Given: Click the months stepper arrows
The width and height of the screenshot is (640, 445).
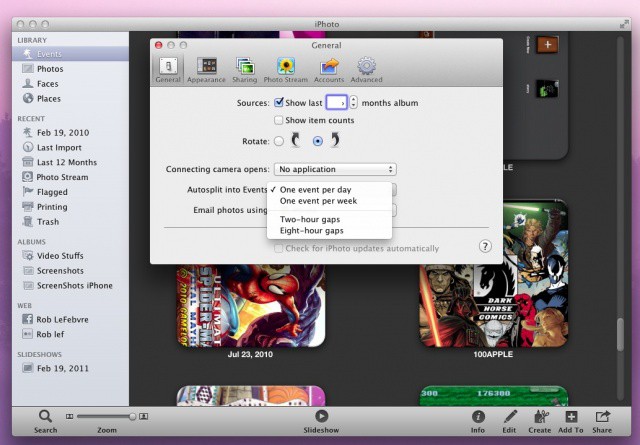Looking at the screenshot, I should (x=353, y=102).
